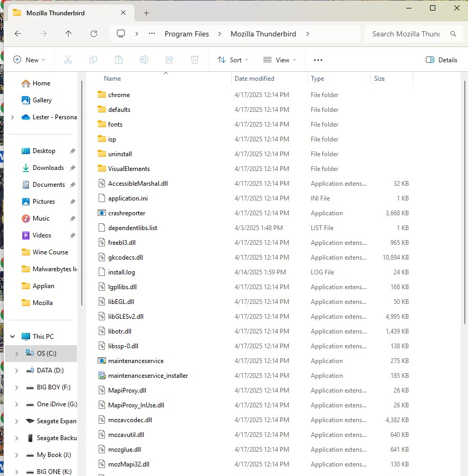Expand the DATA (D:) drive node

(x=17, y=370)
